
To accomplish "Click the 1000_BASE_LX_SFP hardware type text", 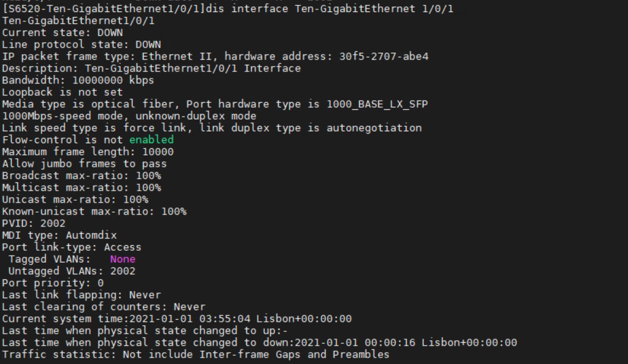I will click(377, 104).
